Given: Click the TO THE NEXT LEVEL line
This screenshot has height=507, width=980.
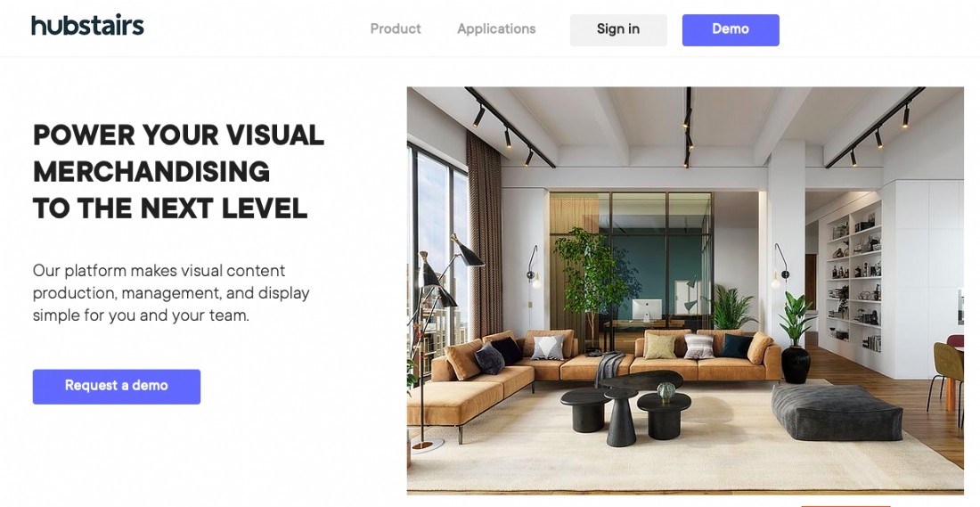Looking at the screenshot, I should pos(170,209).
